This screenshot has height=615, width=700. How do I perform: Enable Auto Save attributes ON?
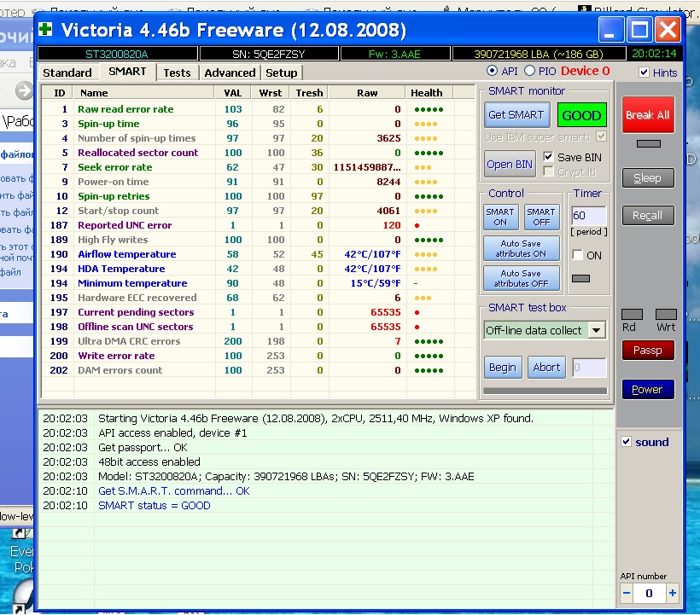coord(521,248)
